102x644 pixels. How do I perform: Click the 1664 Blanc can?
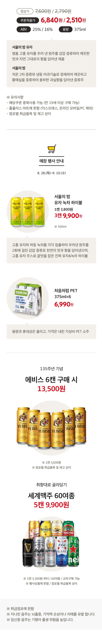[62, 552]
